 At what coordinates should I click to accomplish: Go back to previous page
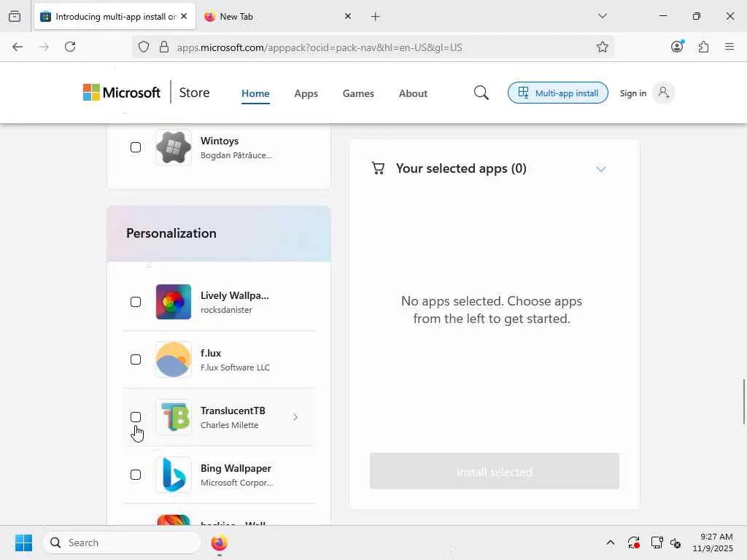tap(18, 47)
